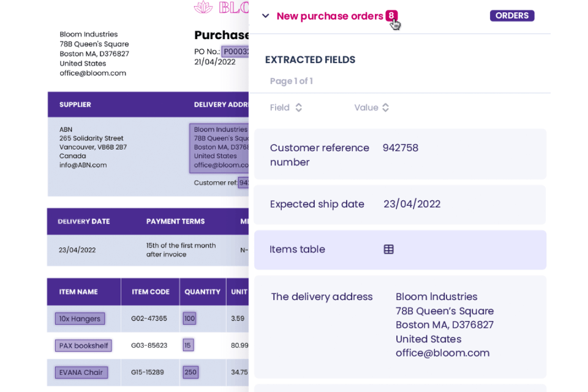Click the Expected ship date value 23/04/2022

pos(412,204)
